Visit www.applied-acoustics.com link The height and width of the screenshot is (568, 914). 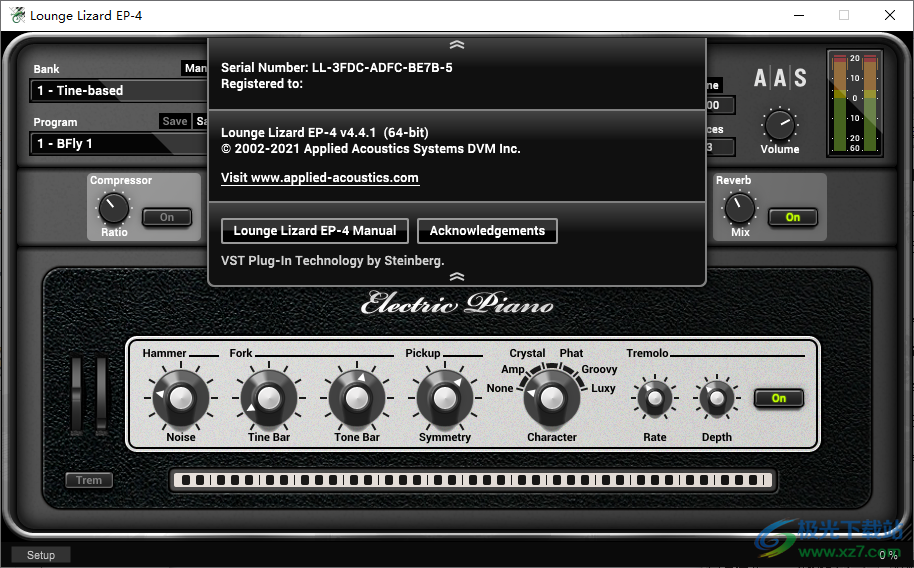(x=320, y=178)
